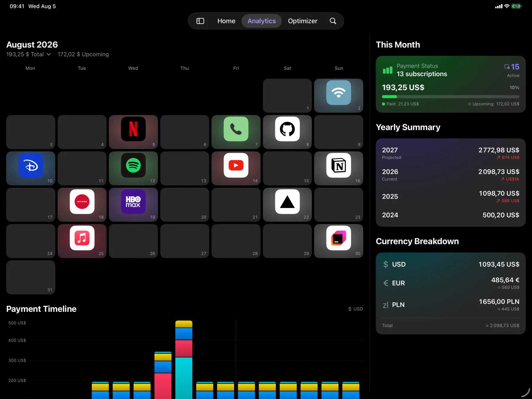532x399 pixels.
Task: Open the HBO Max subscription icon
Action: 133,202
